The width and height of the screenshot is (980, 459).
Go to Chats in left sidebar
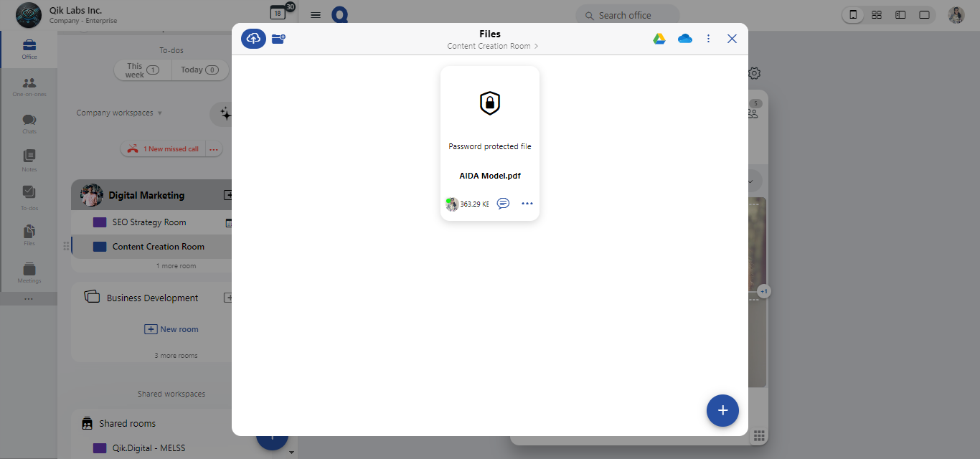pyautogui.click(x=29, y=123)
